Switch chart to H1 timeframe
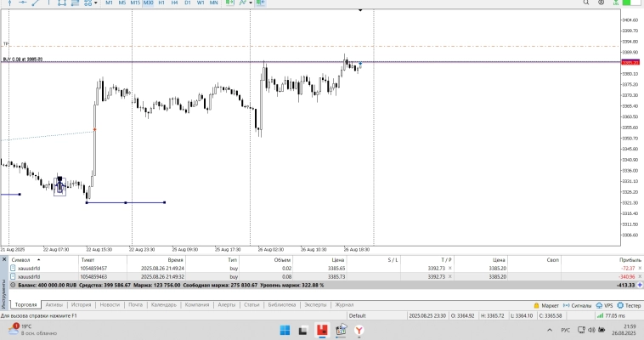This screenshot has height=340, width=644. (161, 3)
